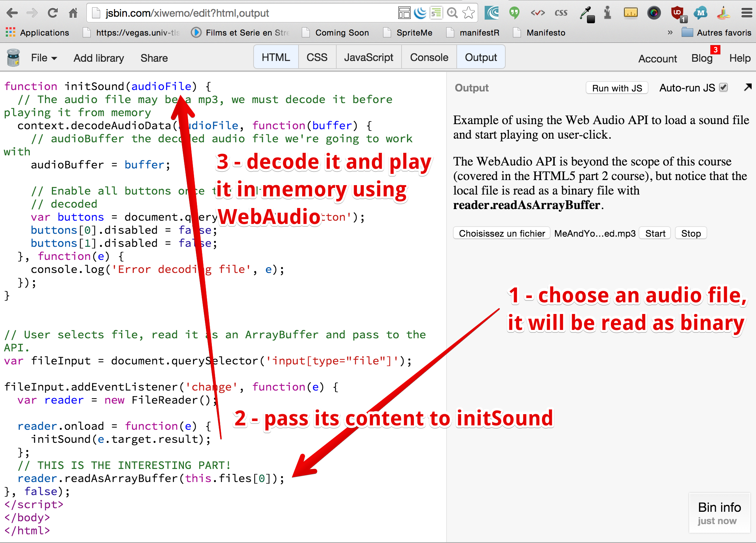Image resolution: width=756 pixels, height=543 pixels.
Task: Click the CSS extension icon
Action: pos(561,13)
